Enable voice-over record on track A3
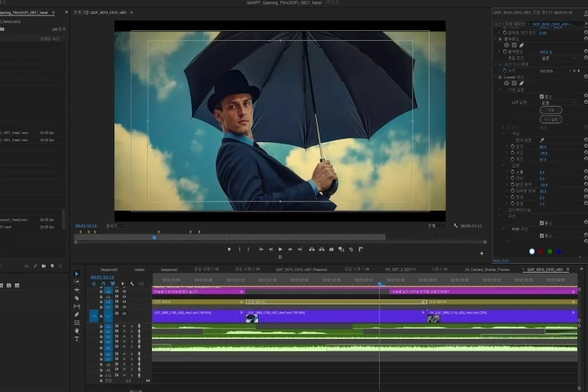This screenshot has width=588, height=392. pyautogui.click(x=139, y=336)
